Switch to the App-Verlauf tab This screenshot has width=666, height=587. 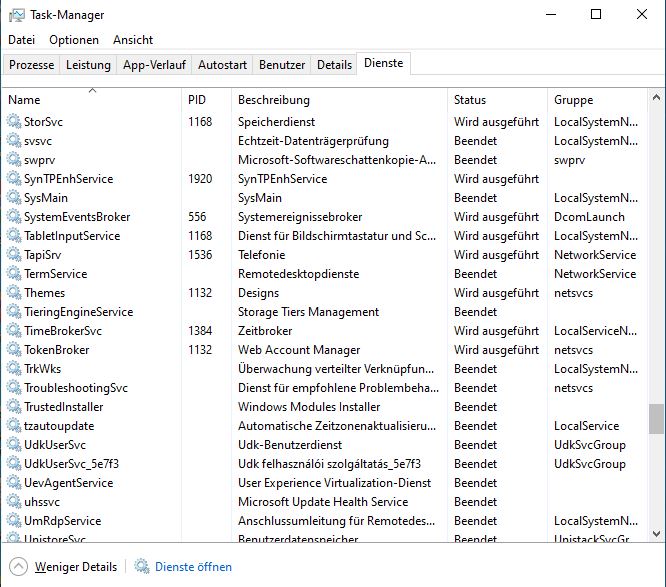click(154, 65)
